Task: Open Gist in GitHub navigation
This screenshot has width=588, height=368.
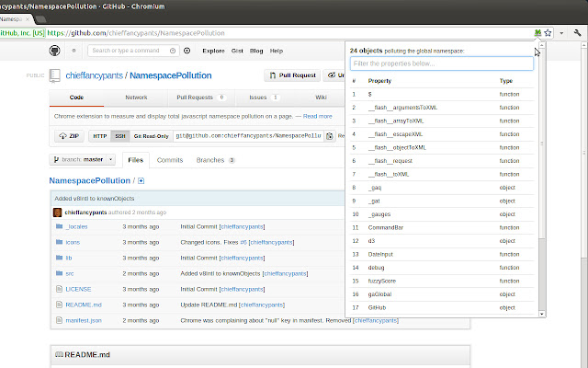Action: [237, 51]
